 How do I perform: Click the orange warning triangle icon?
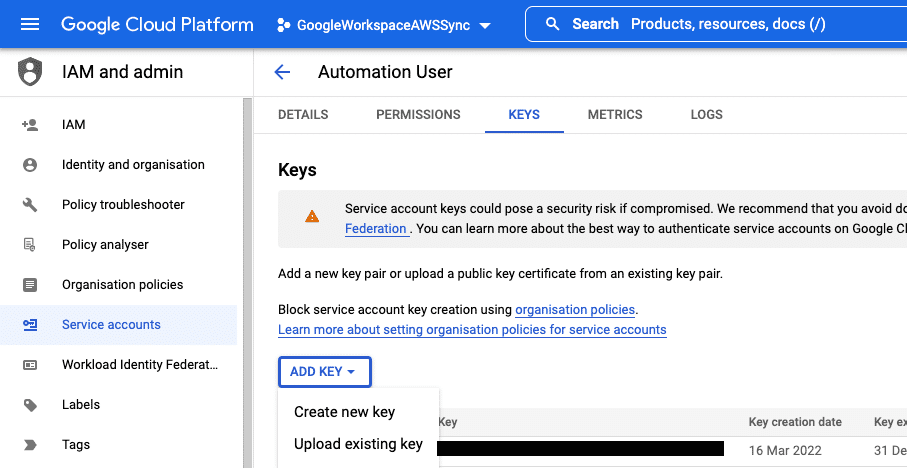click(x=312, y=217)
